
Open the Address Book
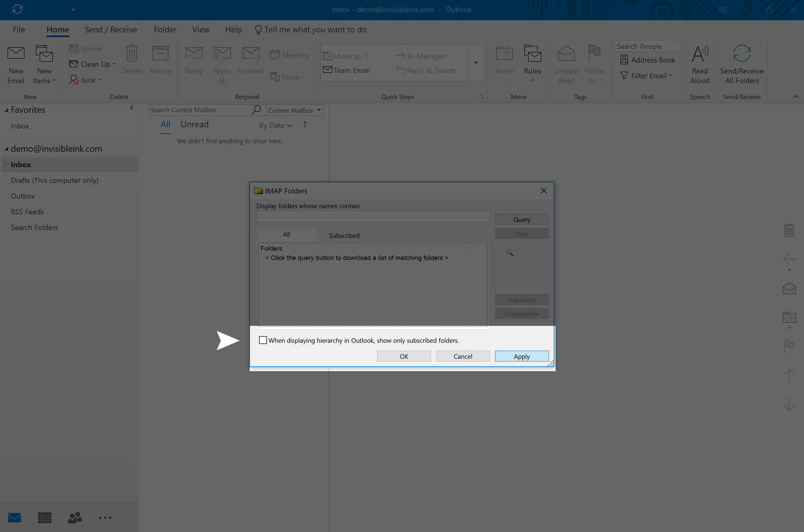[x=648, y=60]
